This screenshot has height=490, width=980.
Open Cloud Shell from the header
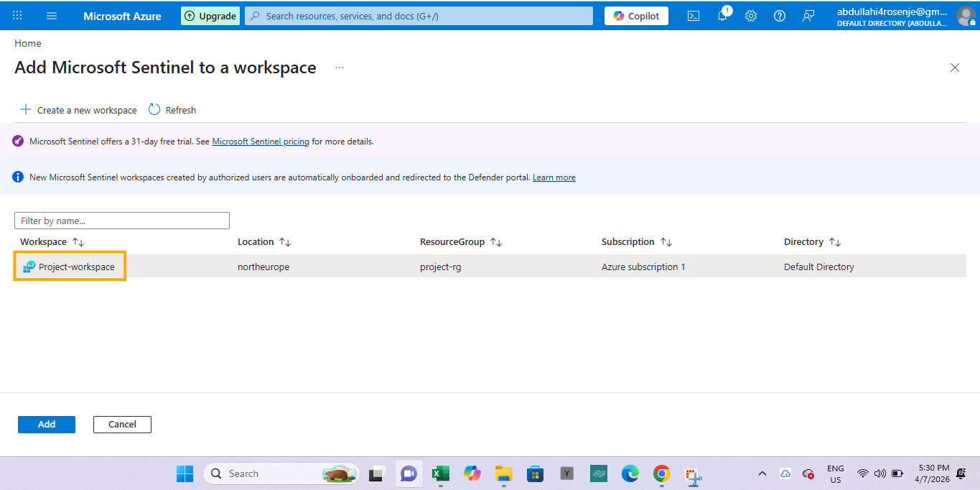694,16
